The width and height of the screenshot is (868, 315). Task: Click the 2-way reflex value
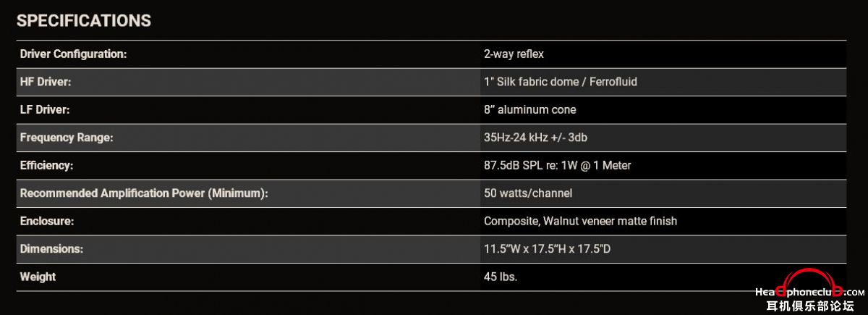tap(514, 54)
